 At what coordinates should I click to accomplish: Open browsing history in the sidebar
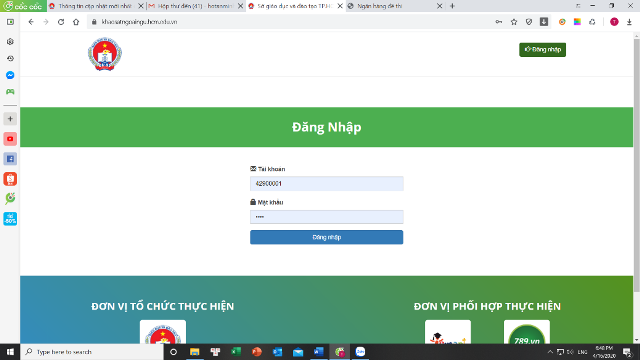[x=10, y=58]
